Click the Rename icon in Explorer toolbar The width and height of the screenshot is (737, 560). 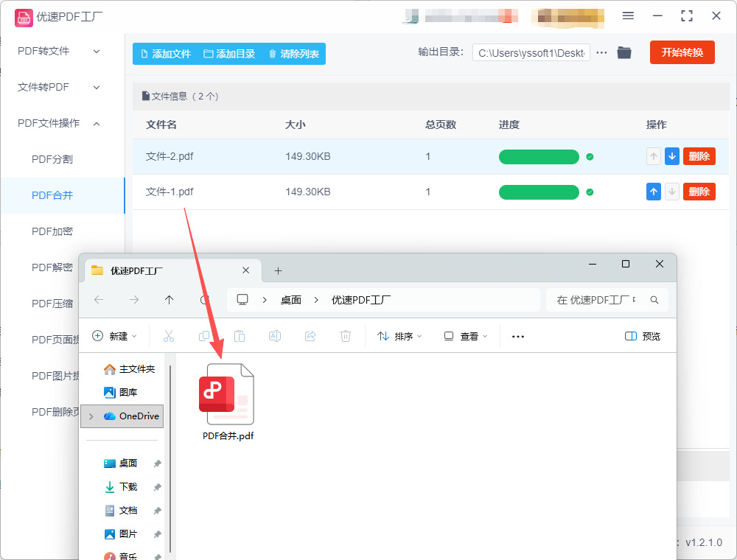274,337
